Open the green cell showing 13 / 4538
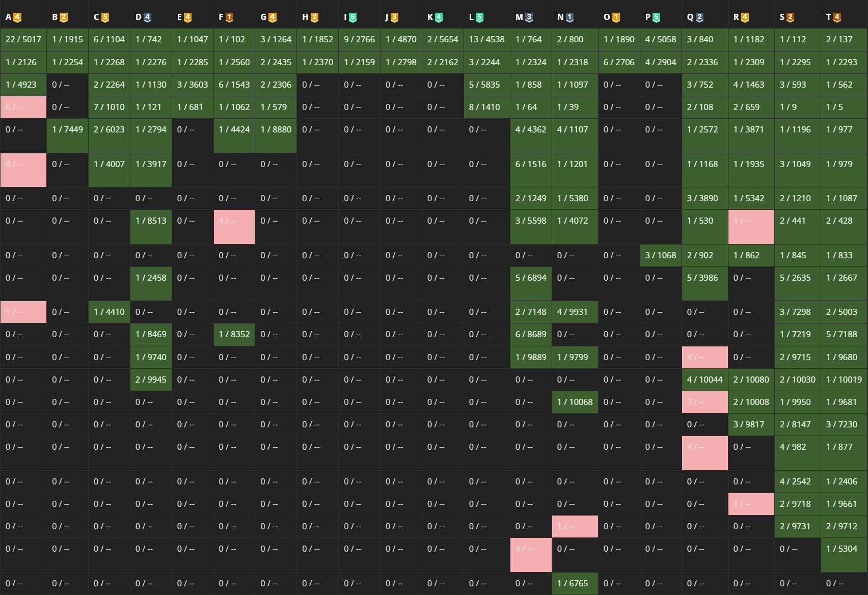 [x=486, y=39]
